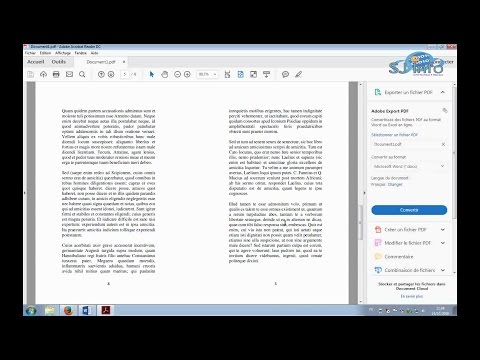Switch to the Accueil tab
The width and height of the screenshot is (480, 360).
pos(36,62)
